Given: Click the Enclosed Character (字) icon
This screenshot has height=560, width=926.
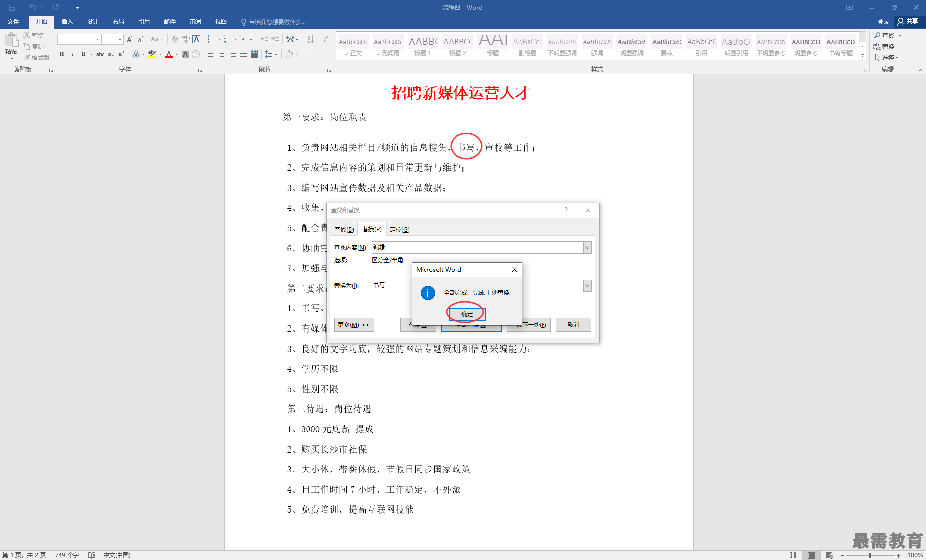Looking at the screenshot, I should tap(196, 54).
